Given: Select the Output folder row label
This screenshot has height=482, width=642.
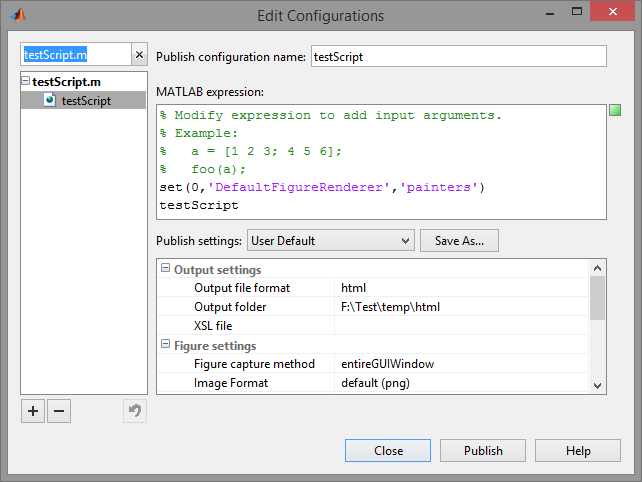Looking at the screenshot, I should tap(230, 307).
